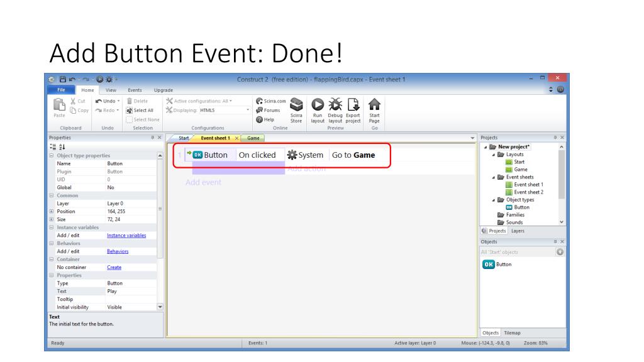Click the categorized sort icon in Properties
The width and height of the screenshot is (644, 362).
tap(53, 146)
